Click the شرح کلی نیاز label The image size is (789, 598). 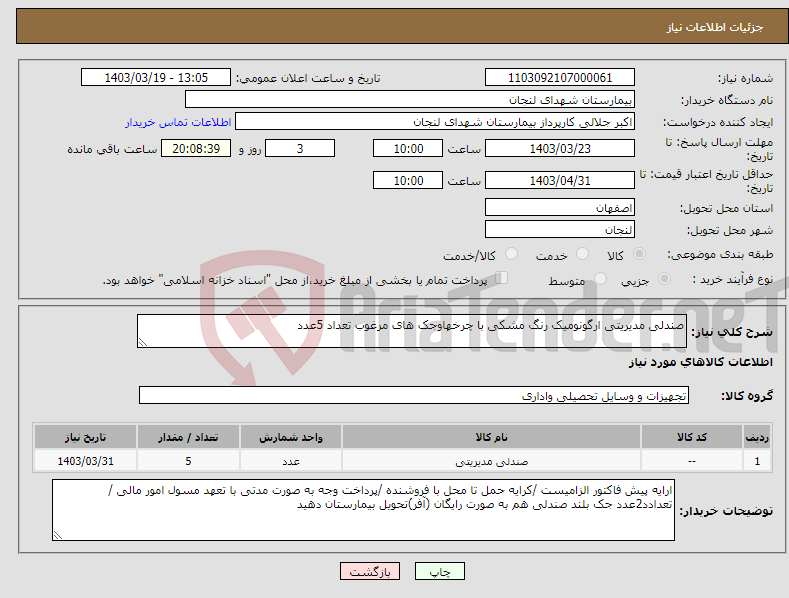(732, 332)
